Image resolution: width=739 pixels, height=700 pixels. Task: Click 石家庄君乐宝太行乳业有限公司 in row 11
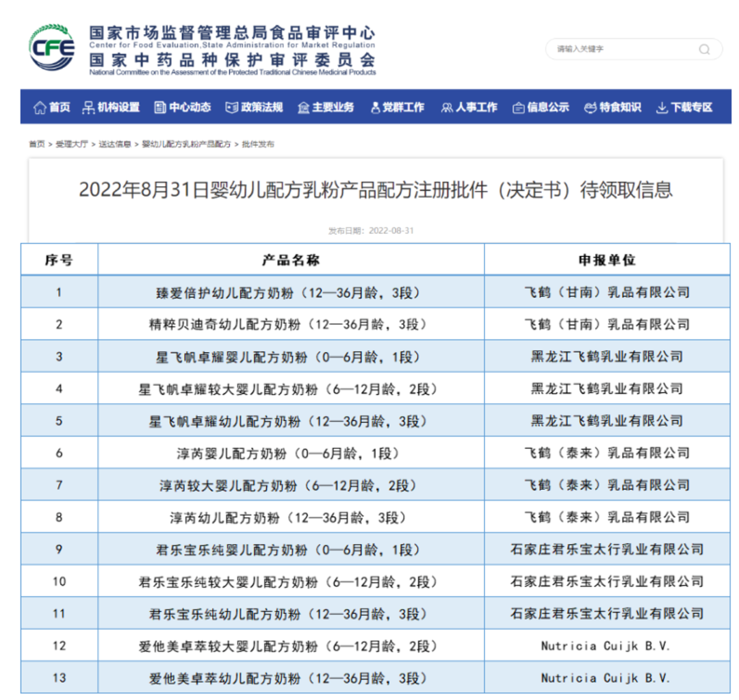tap(607, 614)
